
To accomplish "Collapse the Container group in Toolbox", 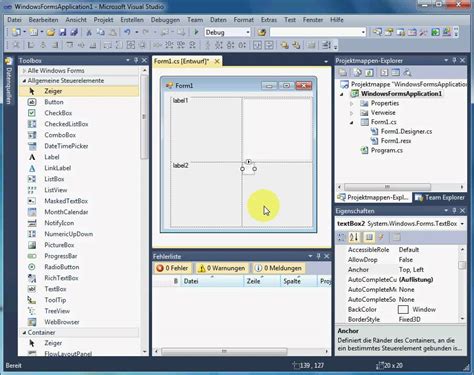I will [x=24, y=333].
